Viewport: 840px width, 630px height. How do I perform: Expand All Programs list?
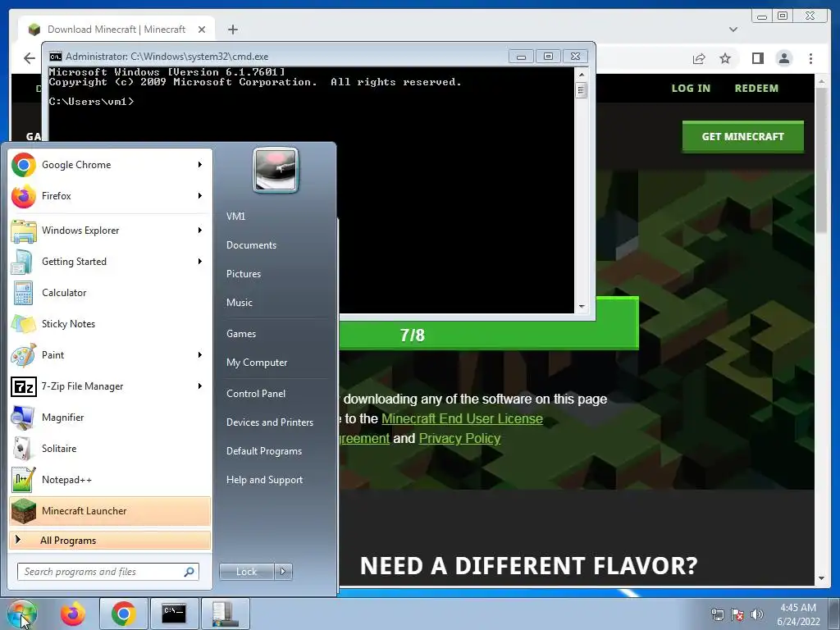coord(110,541)
